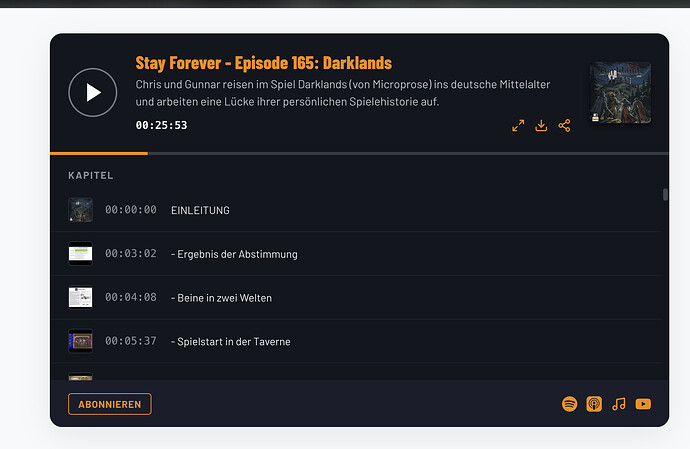This screenshot has height=449, width=690.
Task: Click thumbnail of the 00:03:02 chapter
Action: click(81, 254)
